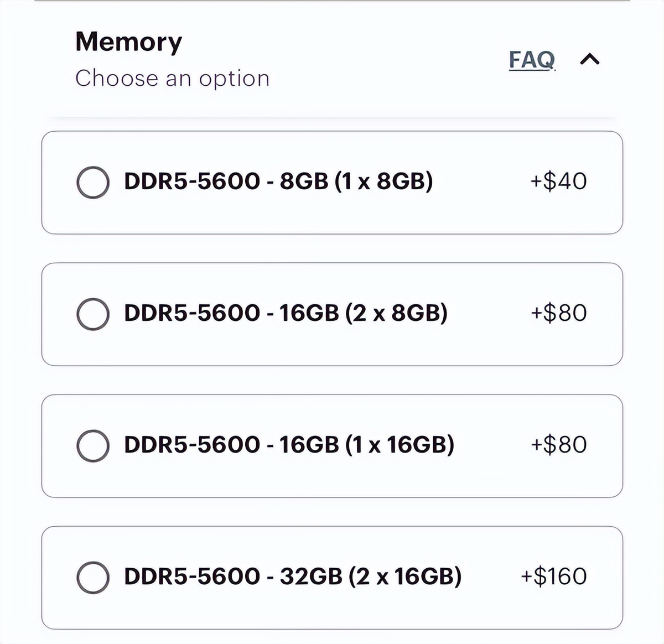Click the 16GB (2 x 8GB) option card
The height and width of the screenshot is (644, 664).
(332, 313)
